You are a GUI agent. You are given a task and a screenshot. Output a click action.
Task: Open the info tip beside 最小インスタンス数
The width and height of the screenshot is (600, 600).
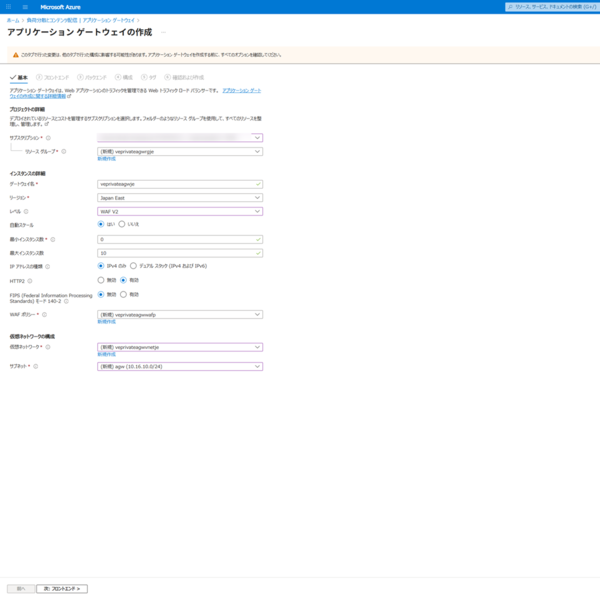(53, 240)
